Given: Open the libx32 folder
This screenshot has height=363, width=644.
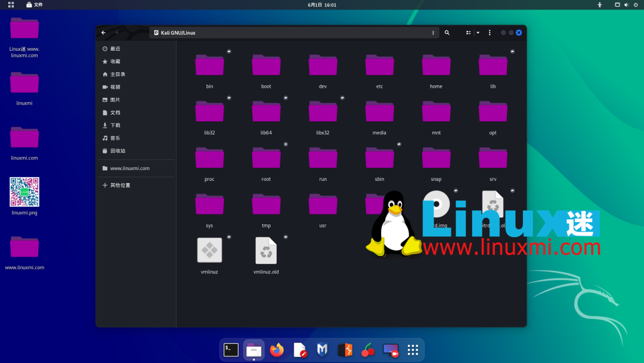Looking at the screenshot, I should [x=323, y=112].
